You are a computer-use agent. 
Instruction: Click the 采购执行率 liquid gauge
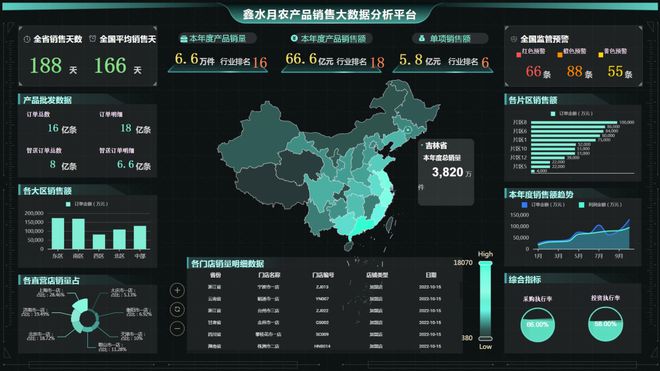point(538,324)
